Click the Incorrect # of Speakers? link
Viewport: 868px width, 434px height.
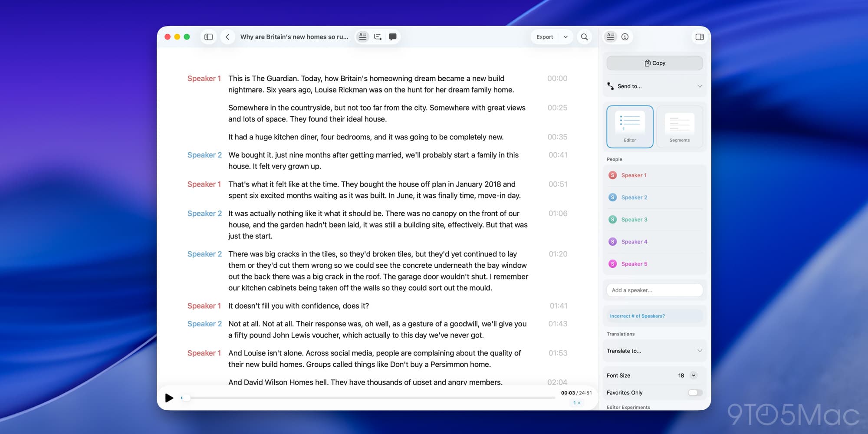tap(637, 316)
